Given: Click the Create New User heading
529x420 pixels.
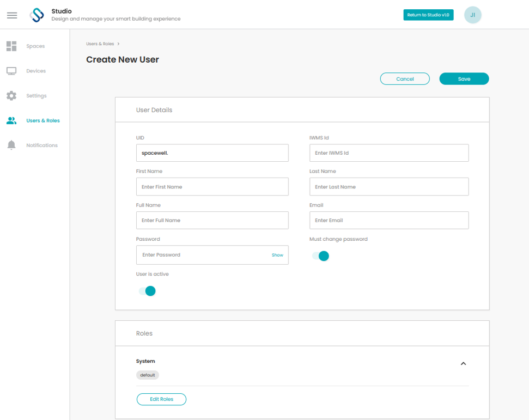Looking at the screenshot, I should point(123,59).
